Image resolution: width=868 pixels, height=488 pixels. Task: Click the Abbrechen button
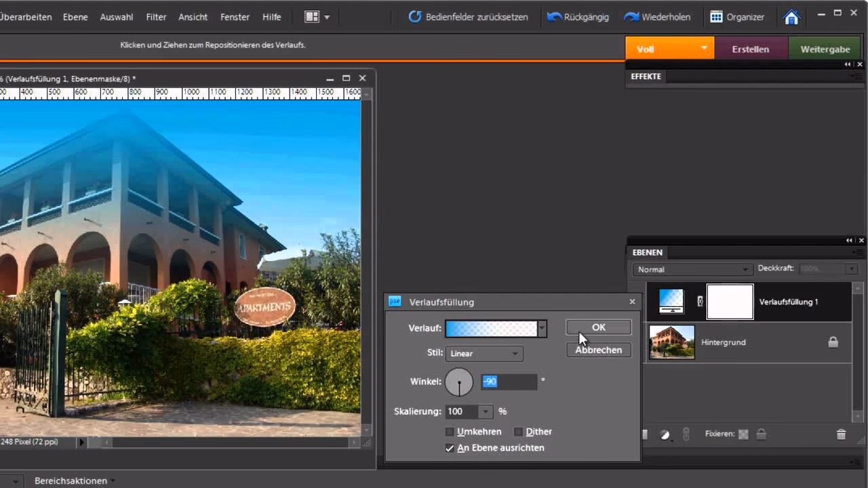[x=598, y=350]
